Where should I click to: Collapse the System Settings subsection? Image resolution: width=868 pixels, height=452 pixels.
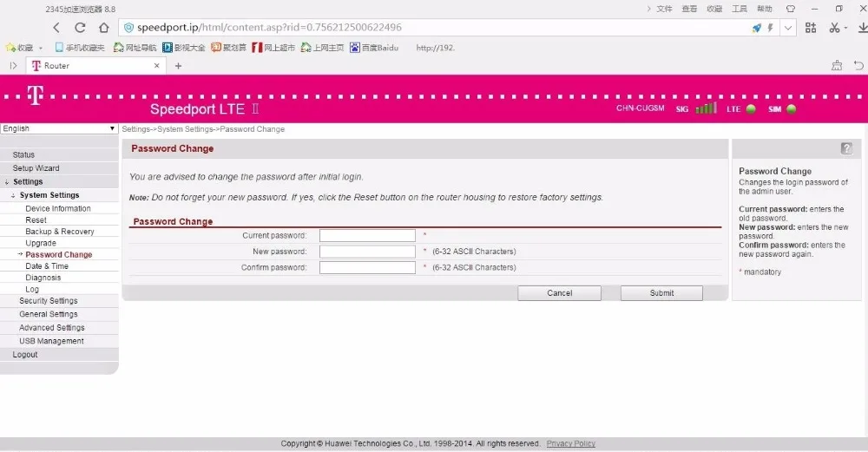[49, 195]
